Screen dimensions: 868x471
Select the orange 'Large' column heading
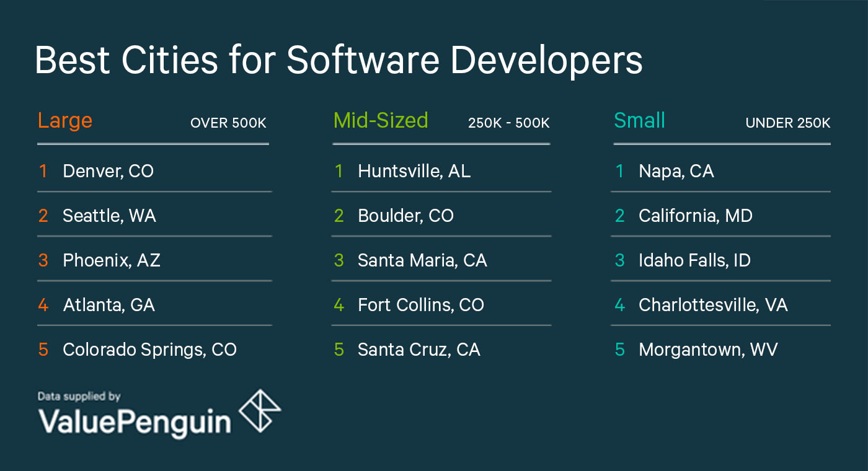65,120
